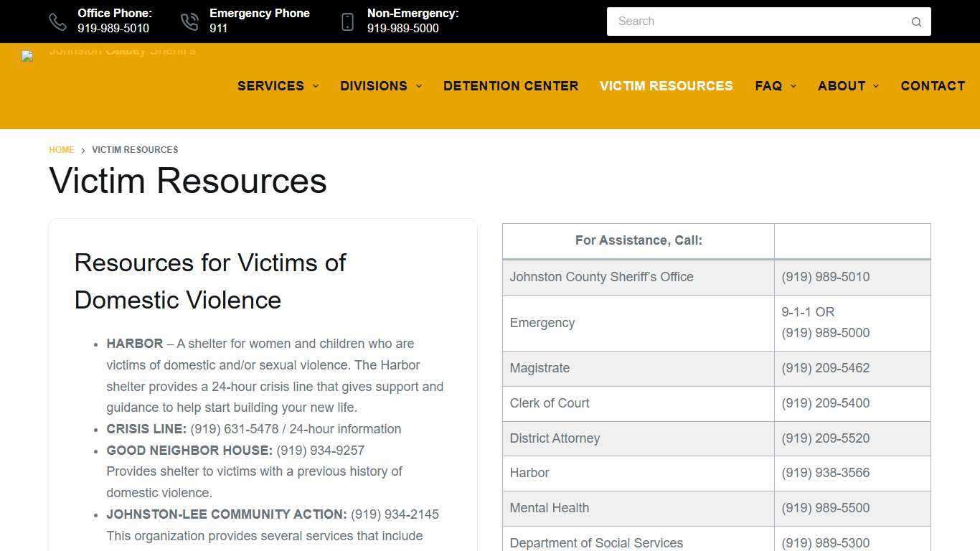The image size is (980, 551).
Task: Expand the DIVISIONS dropdown menu
Action: [380, 86]
